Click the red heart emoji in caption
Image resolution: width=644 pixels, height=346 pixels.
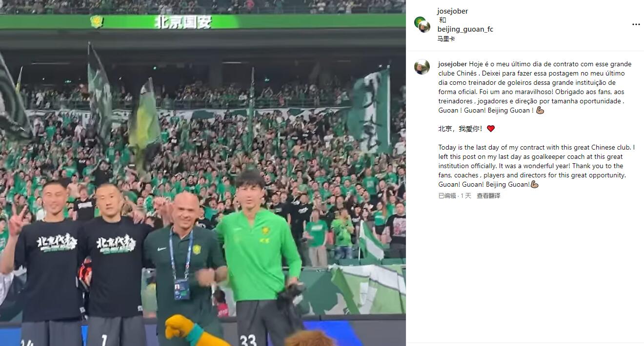(x=491, y=129)
